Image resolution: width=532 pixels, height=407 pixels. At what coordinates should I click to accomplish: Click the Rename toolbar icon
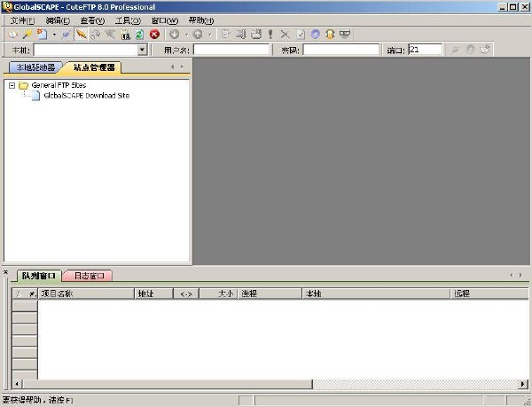[x=240, y=35]
